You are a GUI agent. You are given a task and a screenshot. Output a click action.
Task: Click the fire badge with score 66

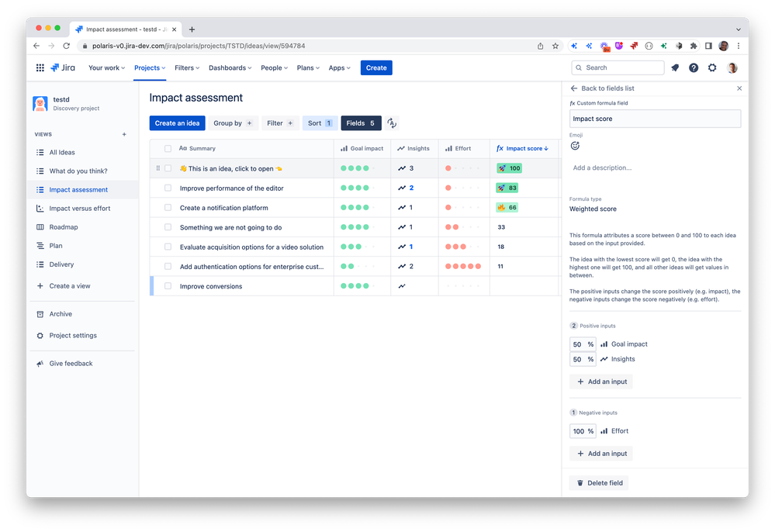tap(507, 208)
